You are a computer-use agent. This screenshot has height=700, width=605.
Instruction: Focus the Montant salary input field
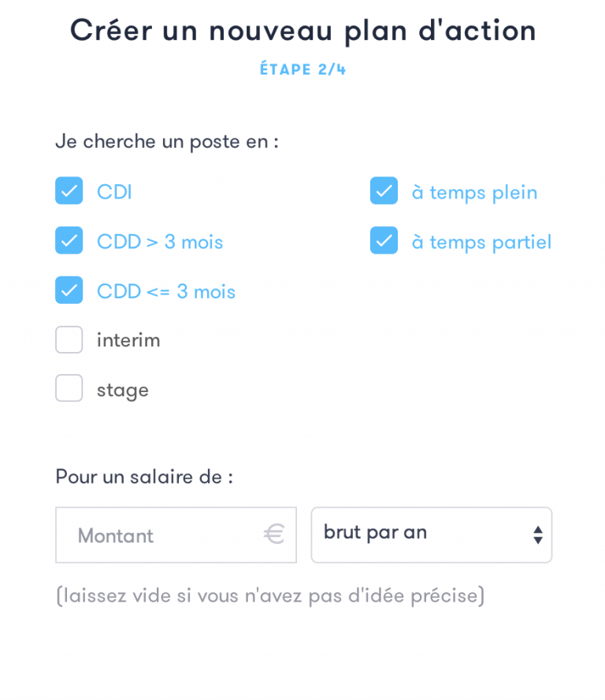click(158, 535)
